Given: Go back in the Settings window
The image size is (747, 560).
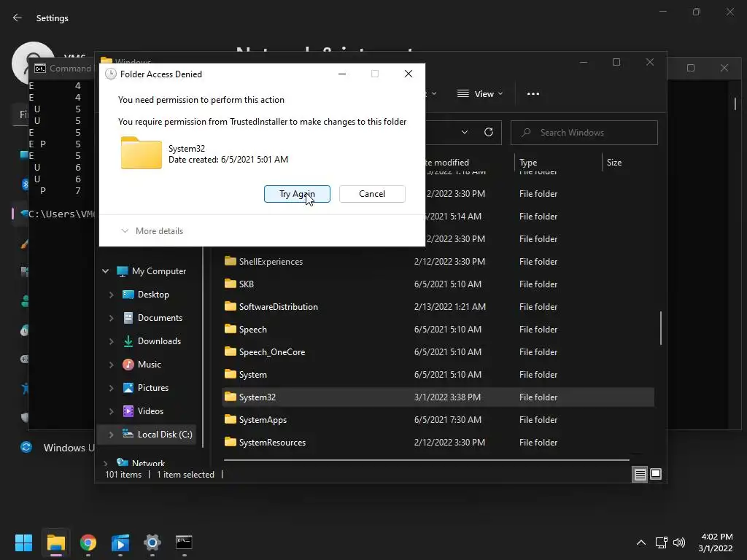Looking at the screenshot, I should [x=18, y=17].
